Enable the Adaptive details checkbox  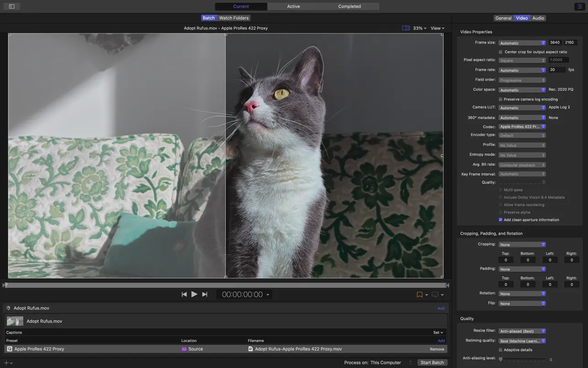click(501, 350)
